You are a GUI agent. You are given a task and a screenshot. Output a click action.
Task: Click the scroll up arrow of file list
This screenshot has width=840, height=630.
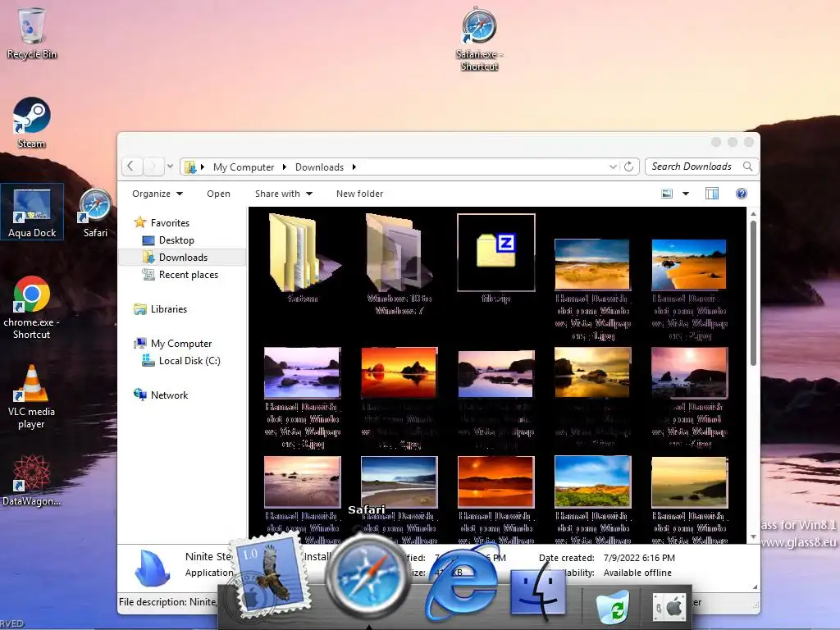coord(753,214)
